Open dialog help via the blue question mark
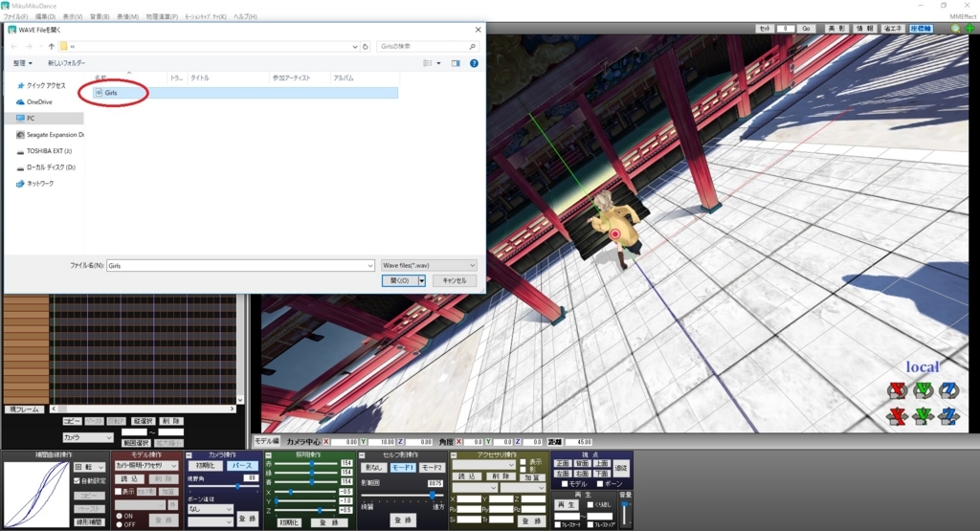This screenshot has width=980, height=531. 474,63
